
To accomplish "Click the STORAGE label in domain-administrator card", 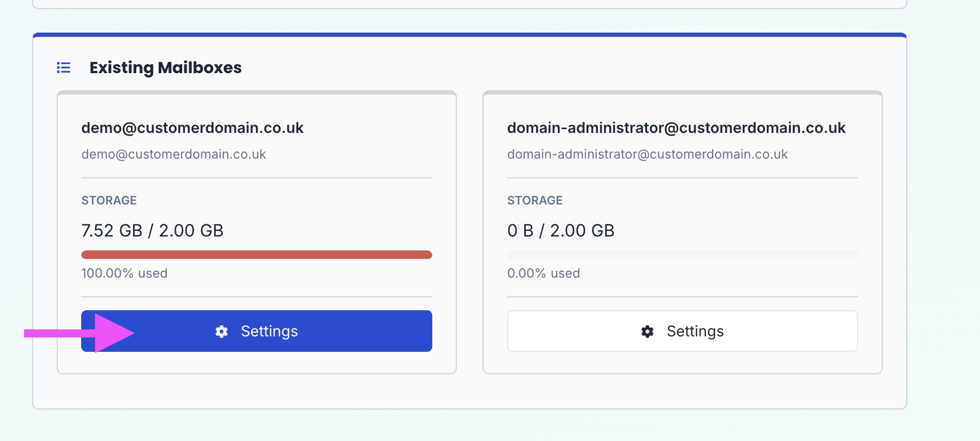I will pos(534,201).
